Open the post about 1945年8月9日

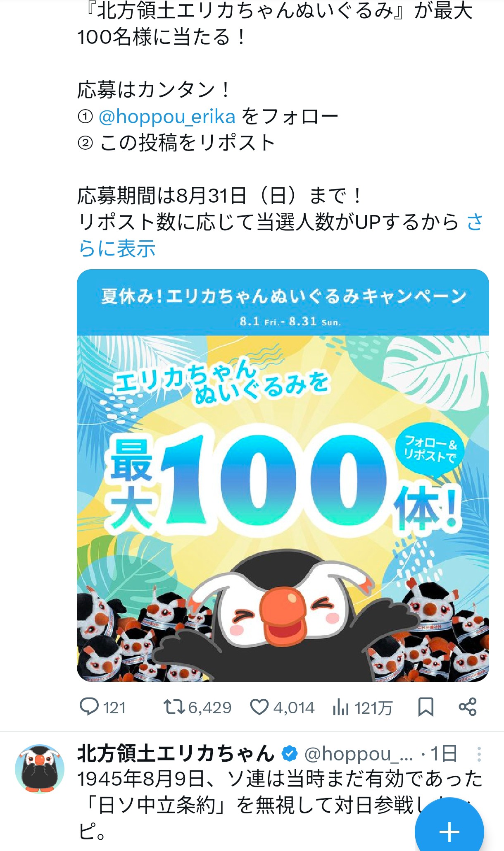(280, 805)
